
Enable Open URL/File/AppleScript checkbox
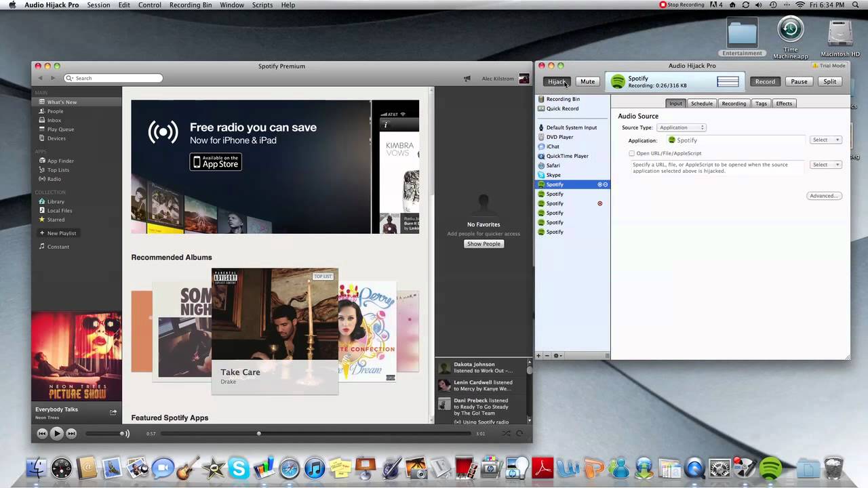pos(632,153)
